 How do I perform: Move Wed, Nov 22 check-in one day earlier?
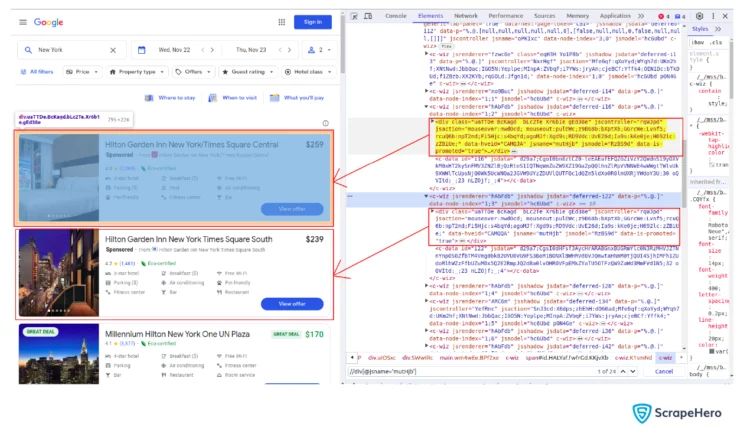pyautogui.click(x=203, y=50)
